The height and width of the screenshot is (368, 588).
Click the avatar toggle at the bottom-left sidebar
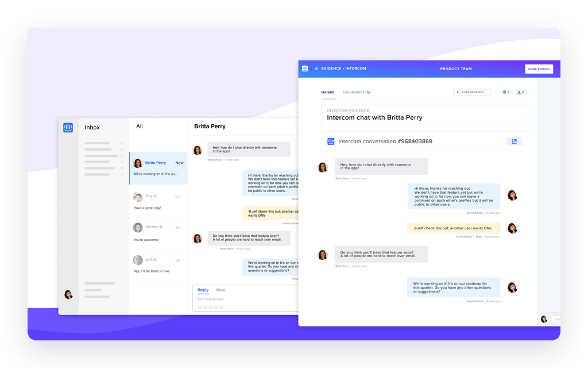[x=69, y=296]
